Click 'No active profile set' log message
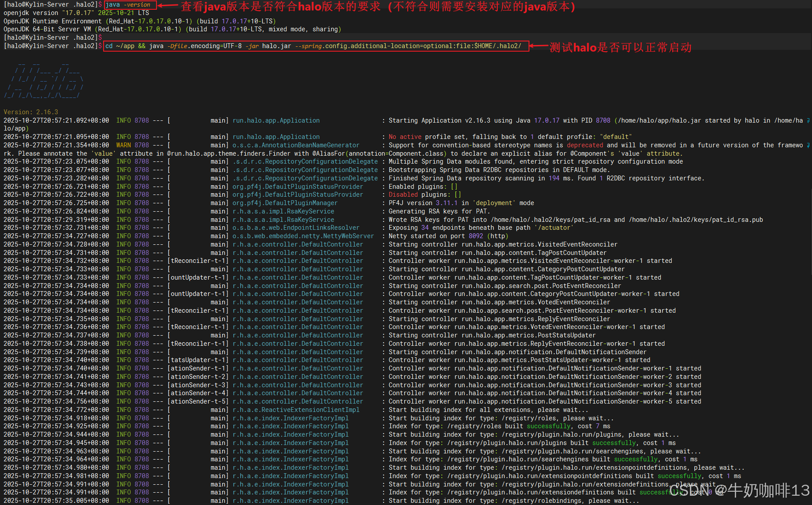The image size is (812, 505). [510, 137]
